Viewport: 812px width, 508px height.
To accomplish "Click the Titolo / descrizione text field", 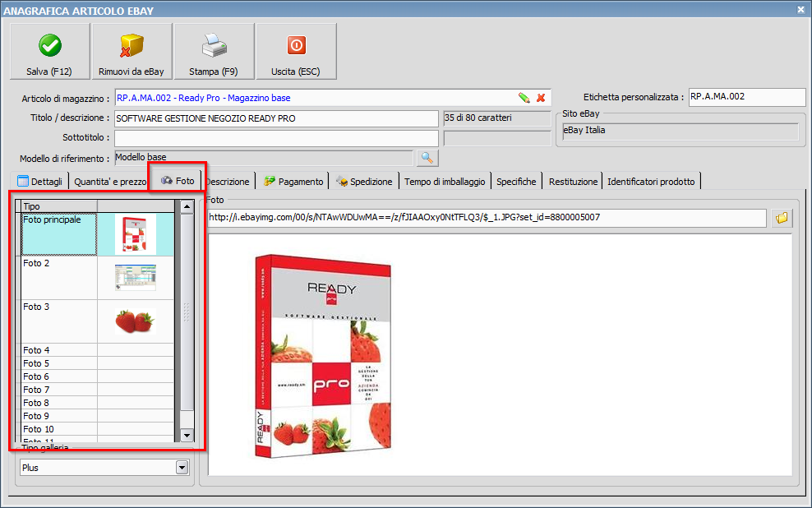I will coord(276,118).
